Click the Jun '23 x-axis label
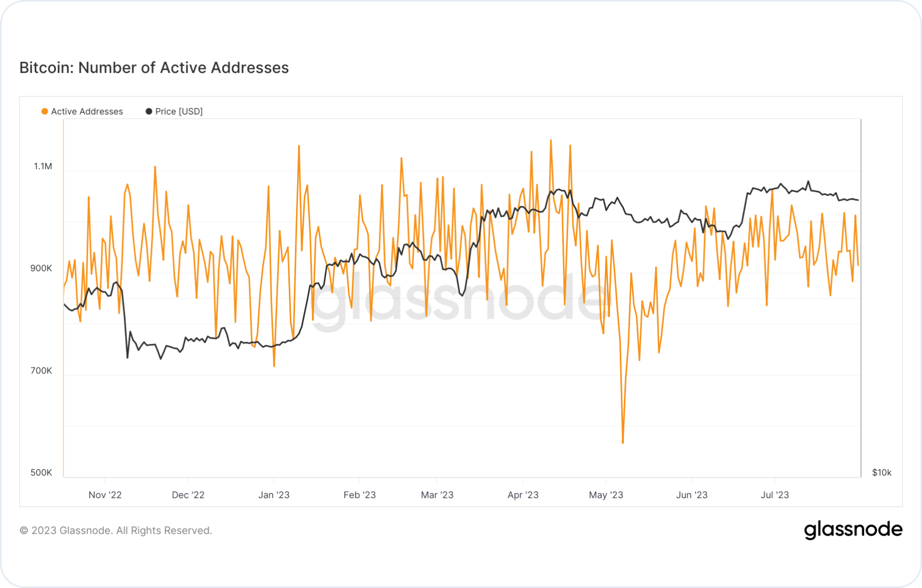 tap(692, 495)
